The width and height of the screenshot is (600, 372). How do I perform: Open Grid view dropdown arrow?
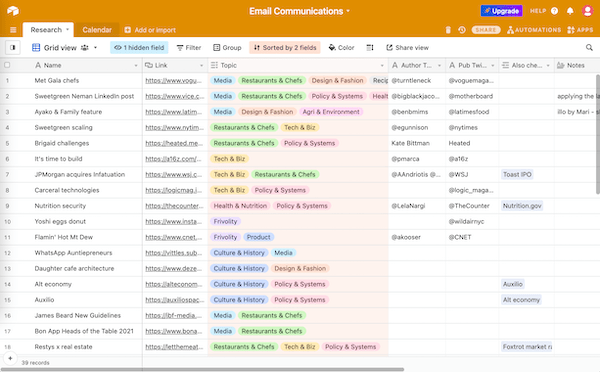[95, 47]
